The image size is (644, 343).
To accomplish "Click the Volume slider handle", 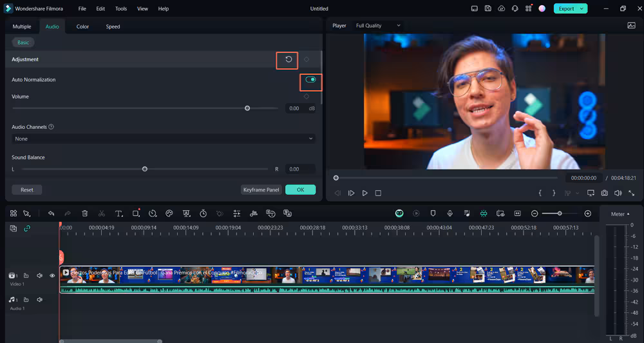I will pos(247,108).
